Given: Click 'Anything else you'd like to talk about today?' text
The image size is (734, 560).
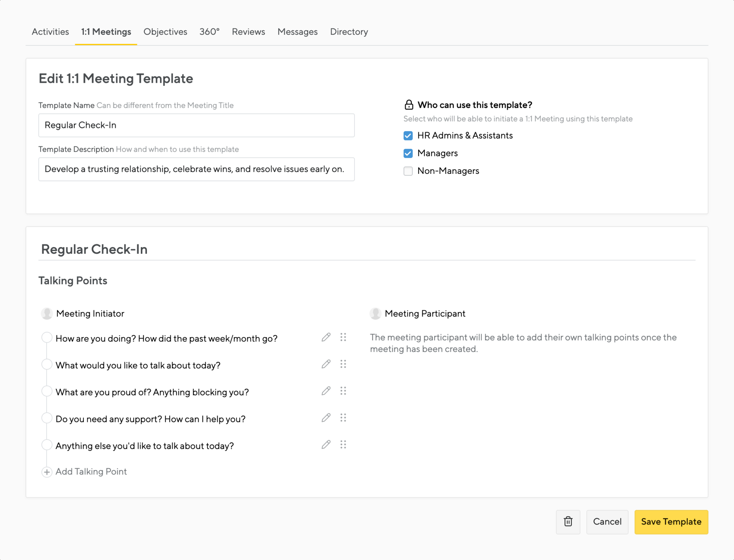Looking at the screenshot, I should 145,446.
